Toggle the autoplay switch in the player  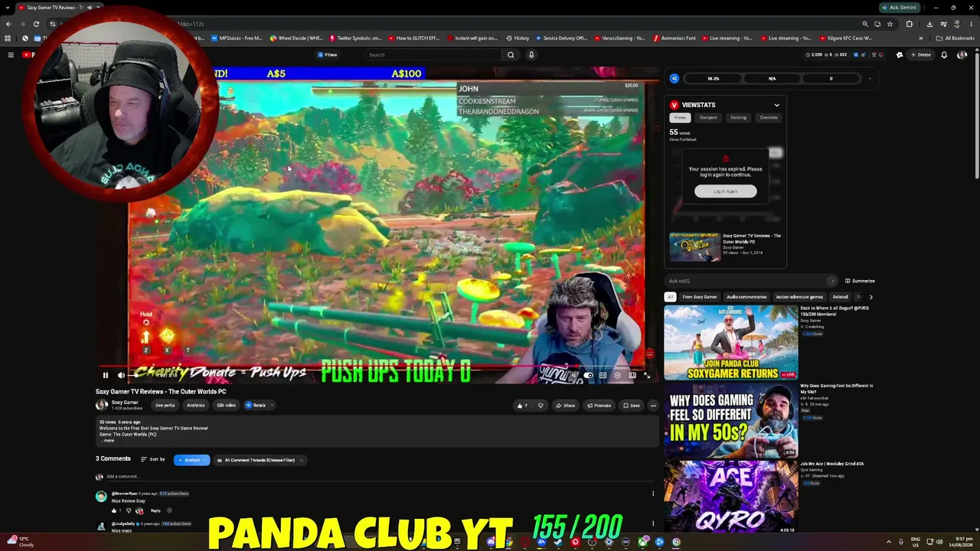(588, 375)
